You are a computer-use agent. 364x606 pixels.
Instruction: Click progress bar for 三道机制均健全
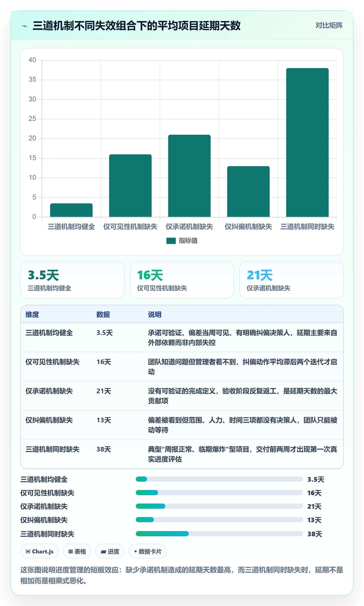pyautogui.click(x=219, y=479)
